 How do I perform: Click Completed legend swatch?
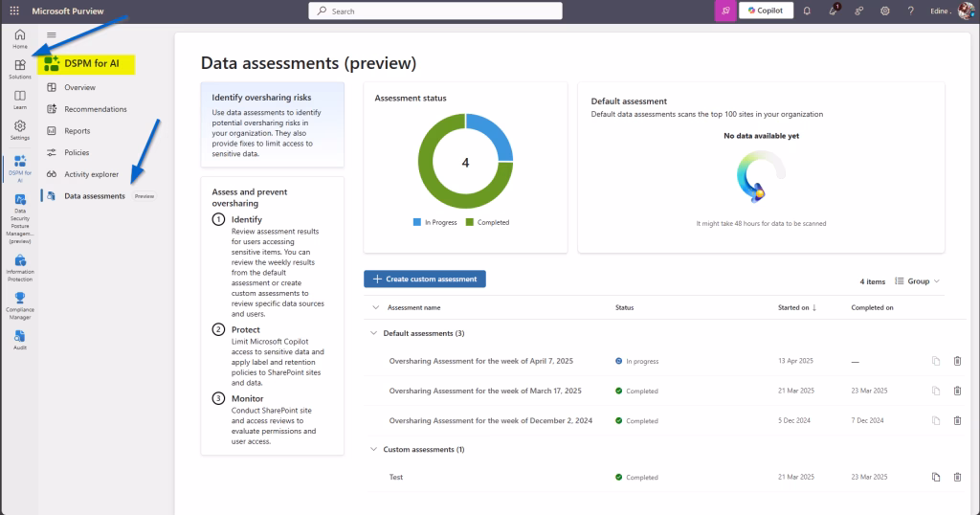[x=469, y=222]
